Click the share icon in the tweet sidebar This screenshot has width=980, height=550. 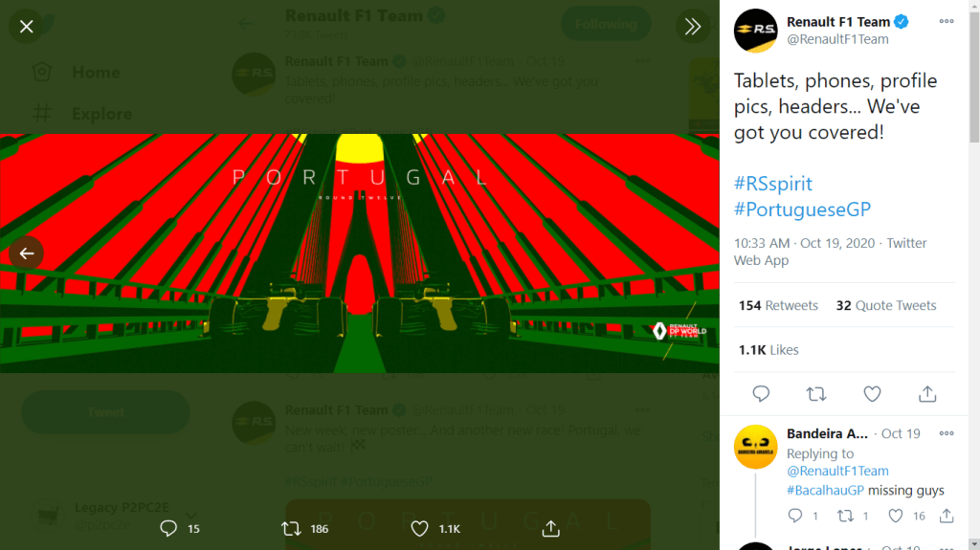pos(927,393)
